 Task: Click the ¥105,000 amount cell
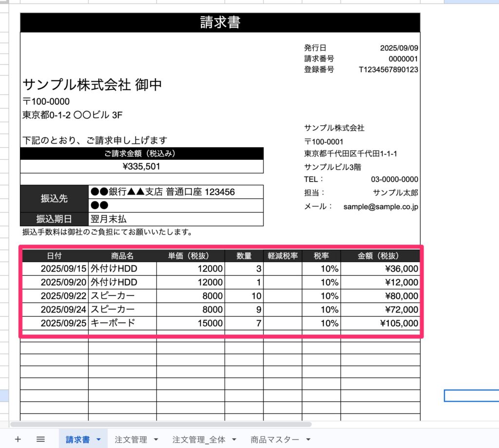380,323
